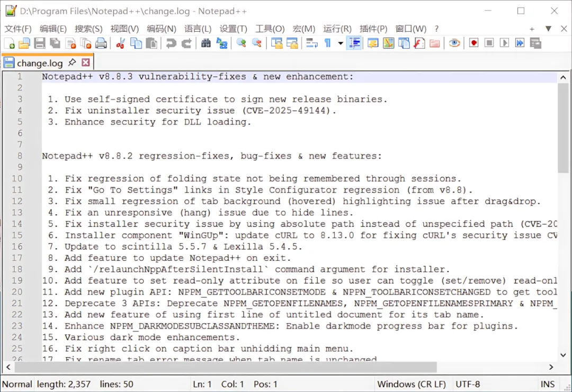Click the Windows (CR LF) status bar field
This screenshot has width=572, height=392.
pos(412,384)
